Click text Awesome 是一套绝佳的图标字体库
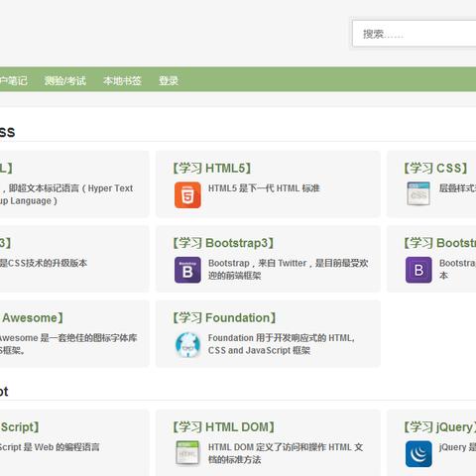476x476 pixels. pyautogui.click(x=68, y=338)
